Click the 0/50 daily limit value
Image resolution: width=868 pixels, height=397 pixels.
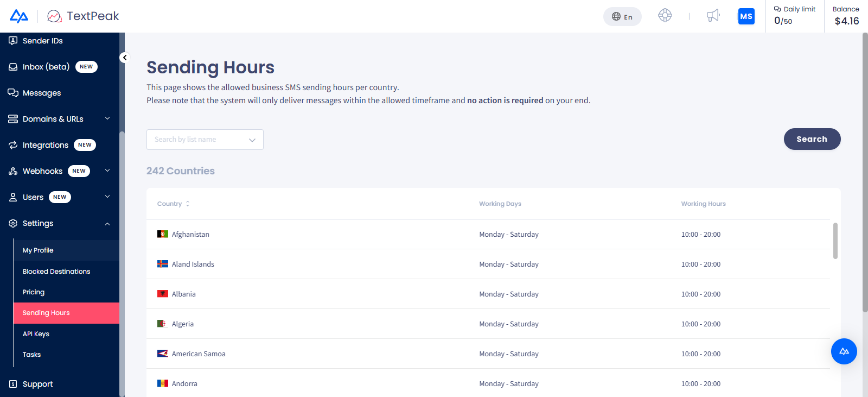pos(783,21)
